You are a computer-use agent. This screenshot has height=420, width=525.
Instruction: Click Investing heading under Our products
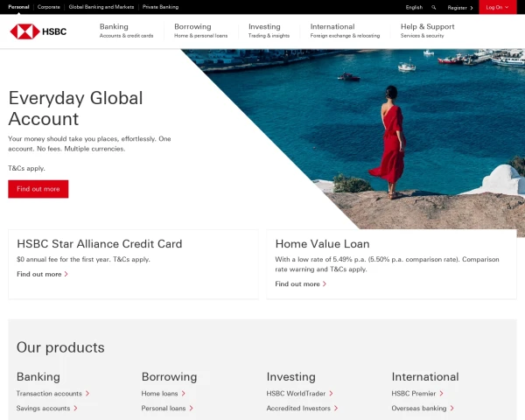[x=291, y=377]
